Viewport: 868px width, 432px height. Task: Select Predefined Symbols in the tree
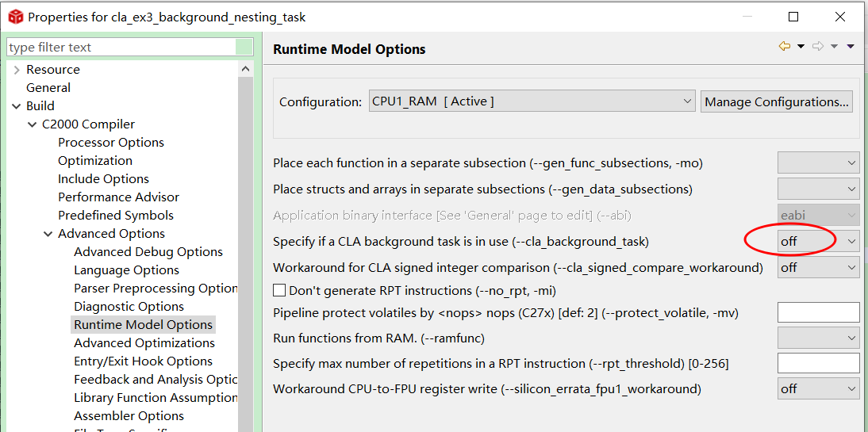pos(116,216)
